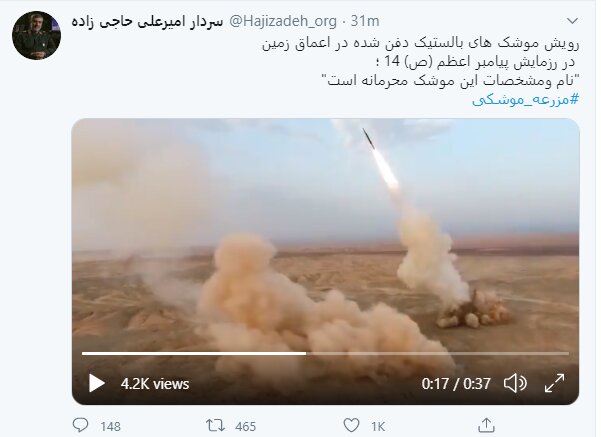The height and width of the screenshot is (437, 601).
Task: Like the tweet with the heart icon
Action: (351, 426)
